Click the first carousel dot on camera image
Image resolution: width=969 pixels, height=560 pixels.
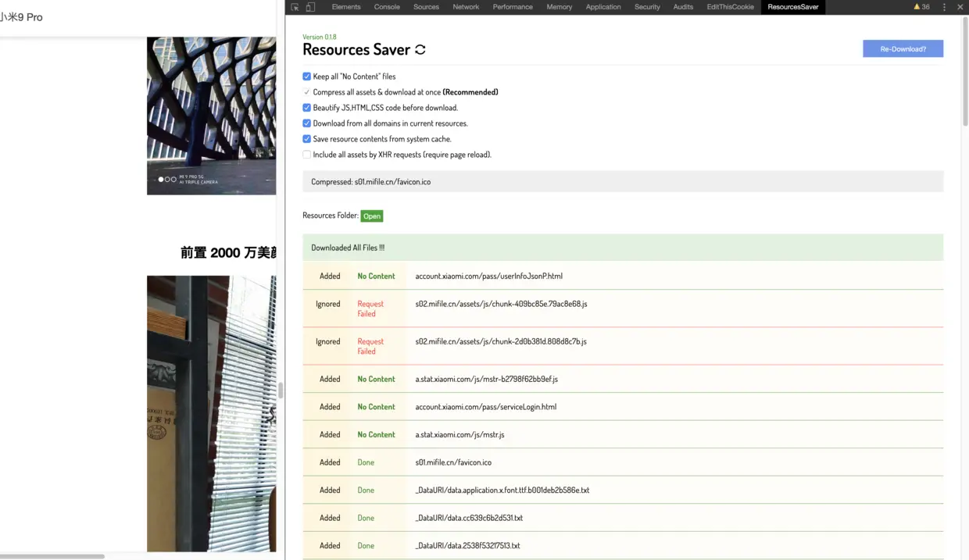coord(161,180)
